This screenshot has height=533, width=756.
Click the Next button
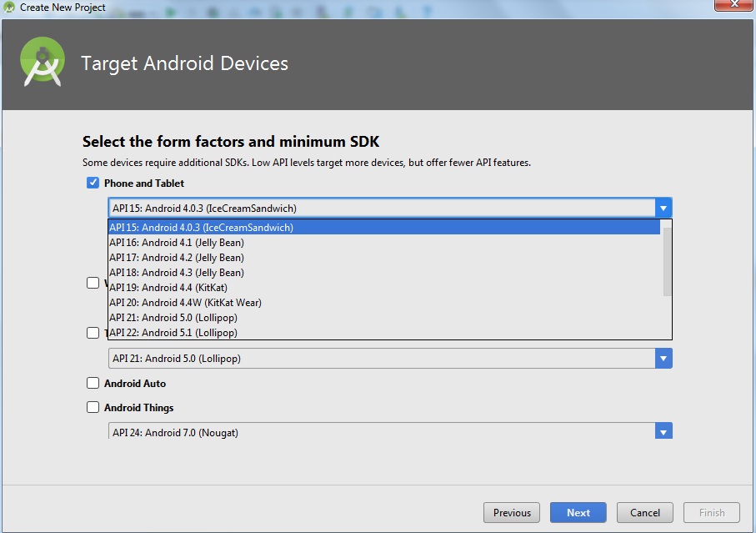(578, 512)
